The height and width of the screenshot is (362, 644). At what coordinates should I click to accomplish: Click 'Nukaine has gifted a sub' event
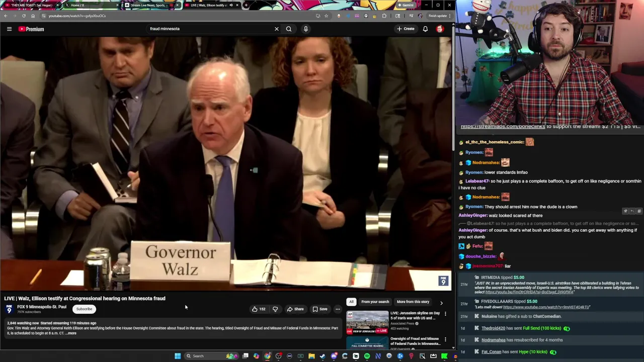point(521,316)
